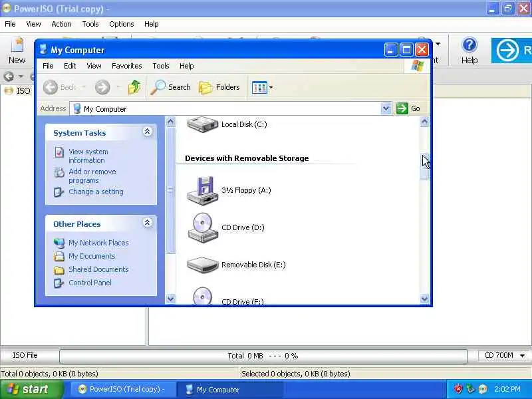Select the ISO tree node in PowerISO
Screen dimensions: 532x399
(x=18, y=90)
